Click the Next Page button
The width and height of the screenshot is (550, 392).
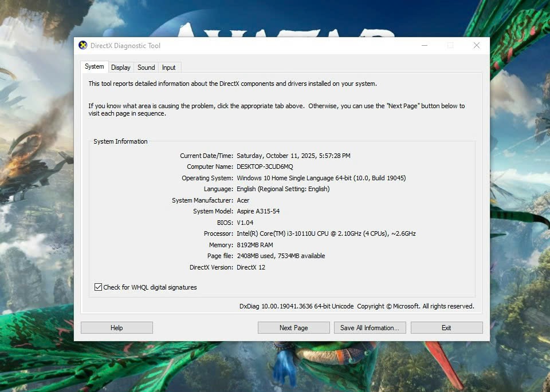[293, 328]
